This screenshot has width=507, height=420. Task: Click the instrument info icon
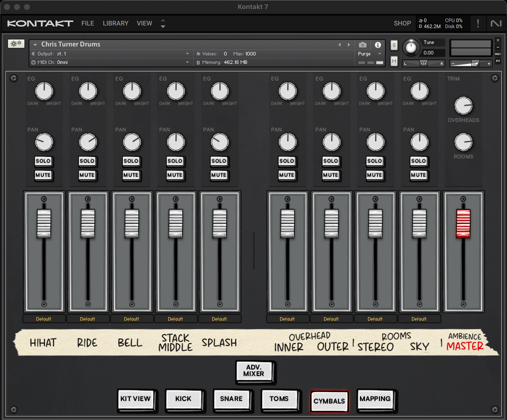coord(378,45)
